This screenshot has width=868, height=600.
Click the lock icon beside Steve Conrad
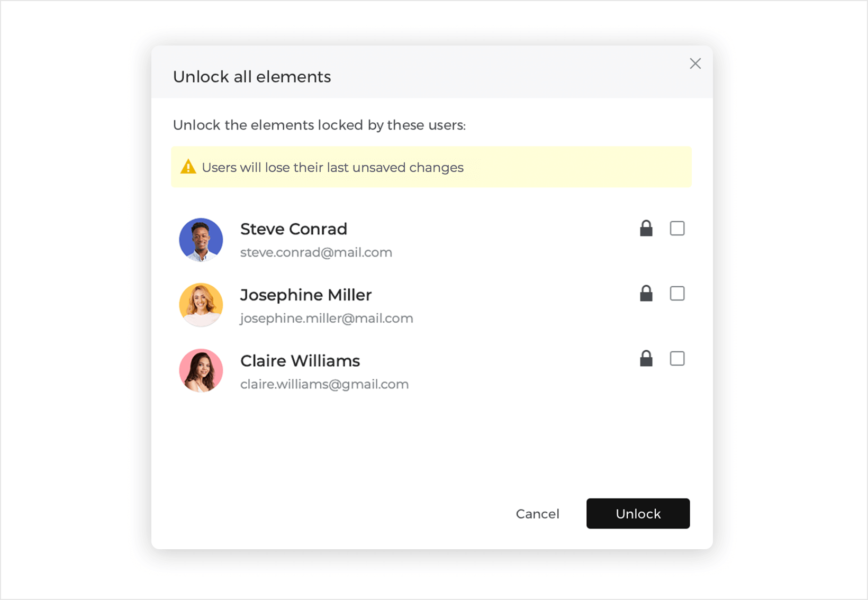(646, 229)
